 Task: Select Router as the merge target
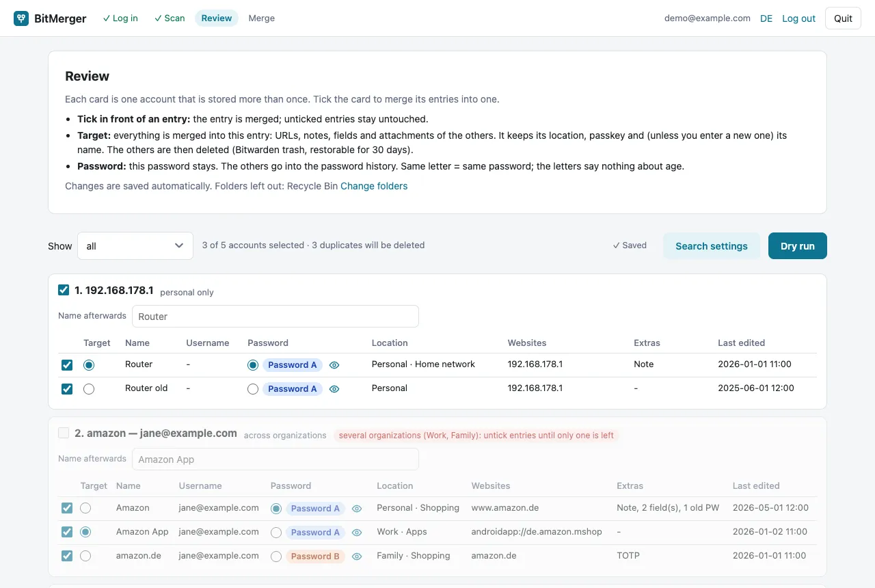click(89, 365)
